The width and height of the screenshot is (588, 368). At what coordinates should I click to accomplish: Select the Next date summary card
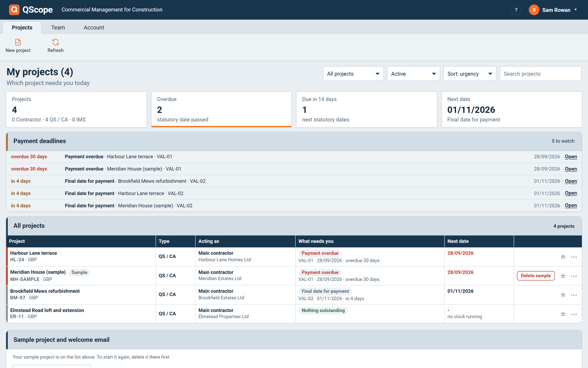pyautogui.click(x=512, y=109)
